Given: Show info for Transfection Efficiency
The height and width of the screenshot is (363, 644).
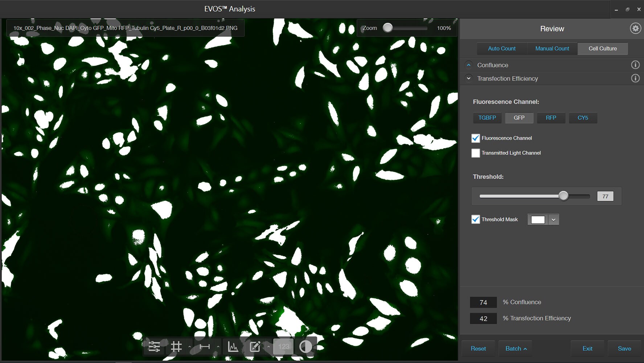Looking at the screenshot, I should [635, 78].
